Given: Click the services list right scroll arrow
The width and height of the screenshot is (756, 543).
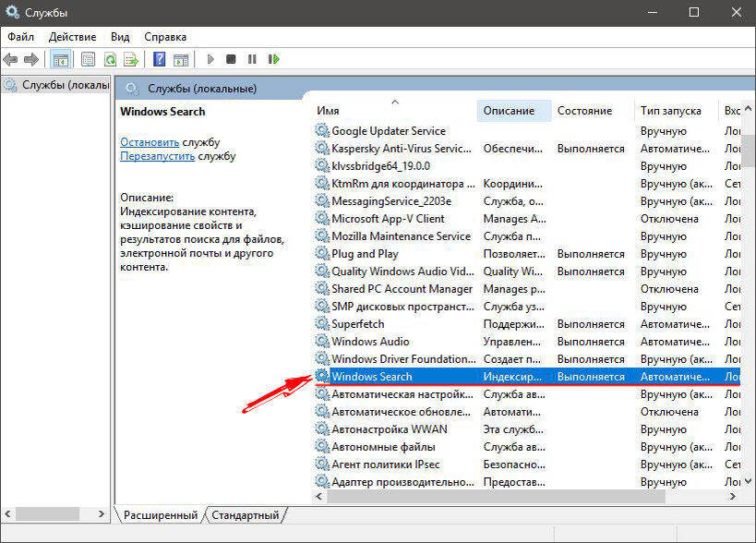Looking at the screenshot, I should (x=732, y=496).
